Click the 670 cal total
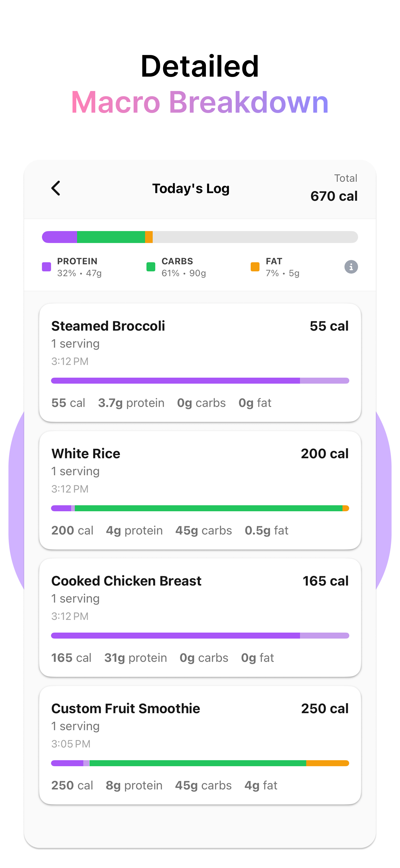Image resolution: width=400 pixels, height=868 pixels. point(334,196)
